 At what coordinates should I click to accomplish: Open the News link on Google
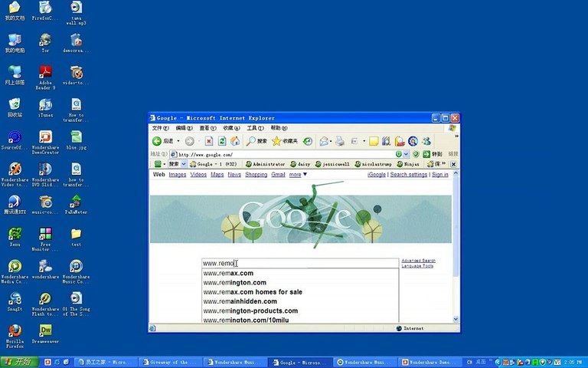tap(234, 175)
